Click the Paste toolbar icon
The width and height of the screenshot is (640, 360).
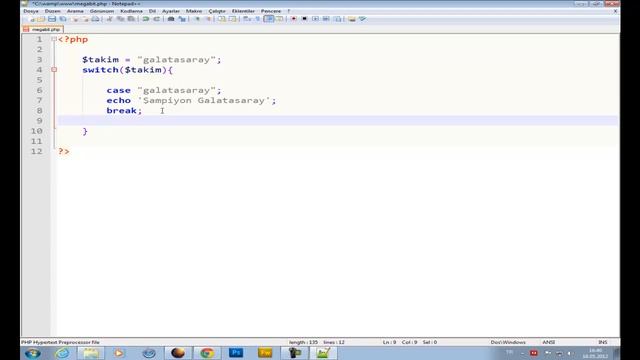tap(131, 19)
